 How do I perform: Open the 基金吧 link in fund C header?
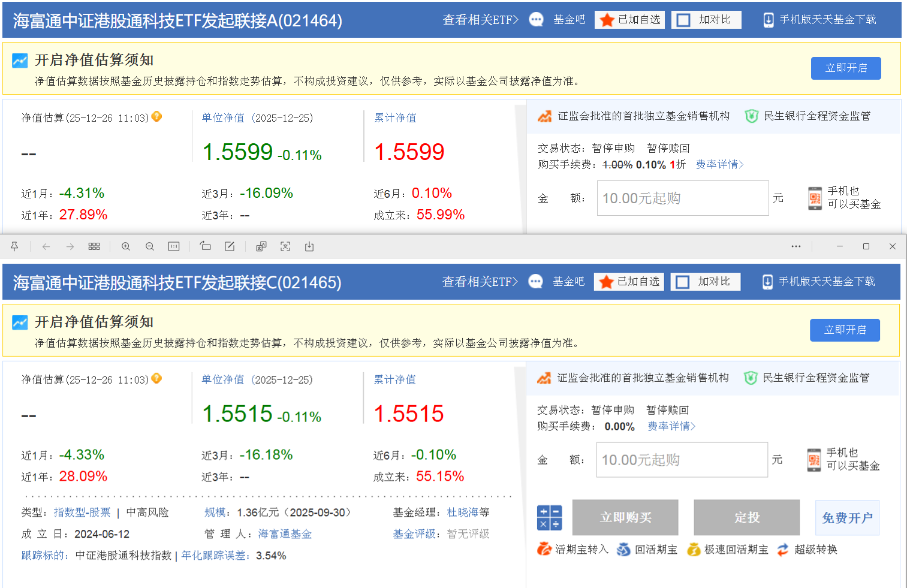(568, 282)
